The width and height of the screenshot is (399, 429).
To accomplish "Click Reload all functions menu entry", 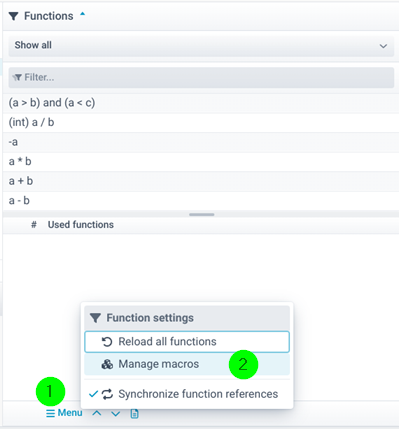I will pos(187,342).
